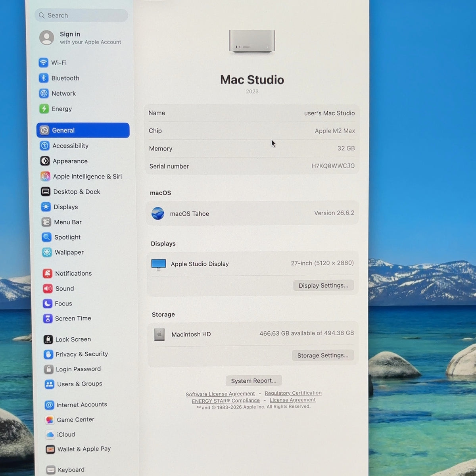Select the Network globe icon

coord(44,93)
